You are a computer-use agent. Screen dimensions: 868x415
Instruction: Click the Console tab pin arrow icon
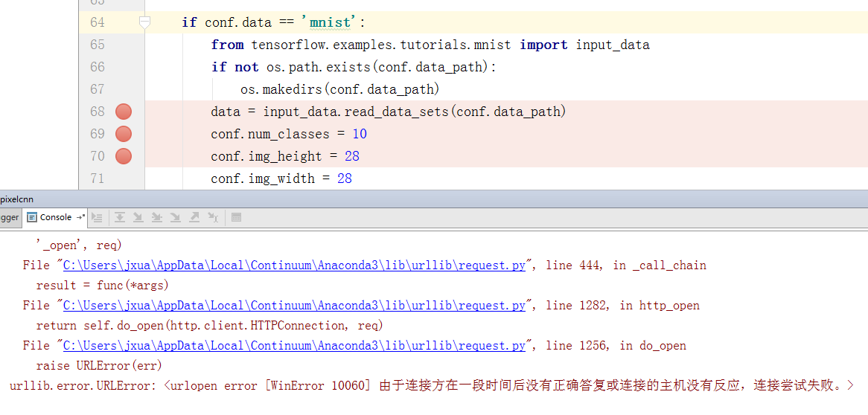click(x=81, y=217)
